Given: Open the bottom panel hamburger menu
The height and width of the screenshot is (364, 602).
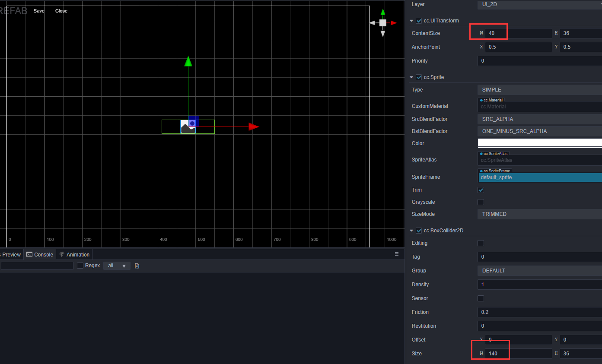Looking at the screenshot, I should pos(397,254).
